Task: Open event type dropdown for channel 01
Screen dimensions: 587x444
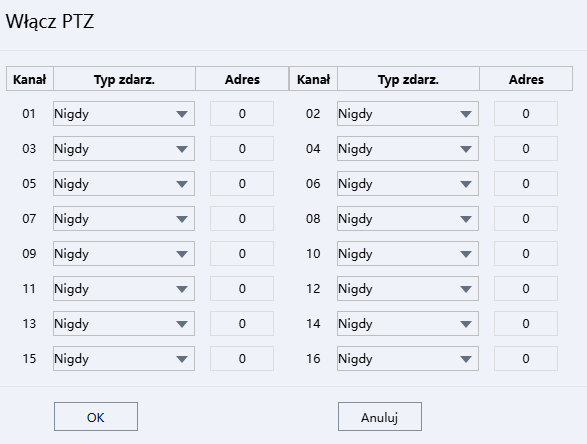Action: coord(124,113)
